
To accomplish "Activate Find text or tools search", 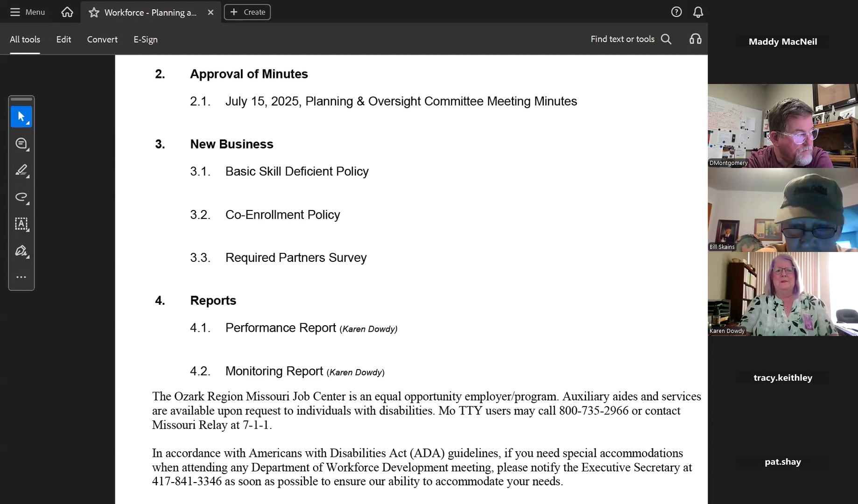I will (x=667, y=39).
